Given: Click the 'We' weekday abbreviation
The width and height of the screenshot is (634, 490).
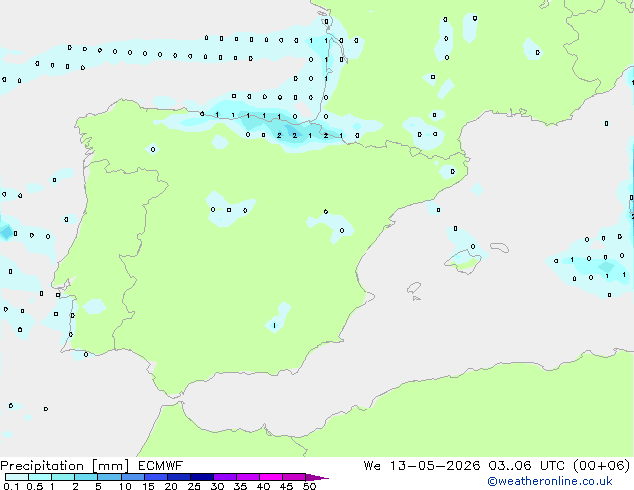Looking at the screenshot, I should click(372, 466).
